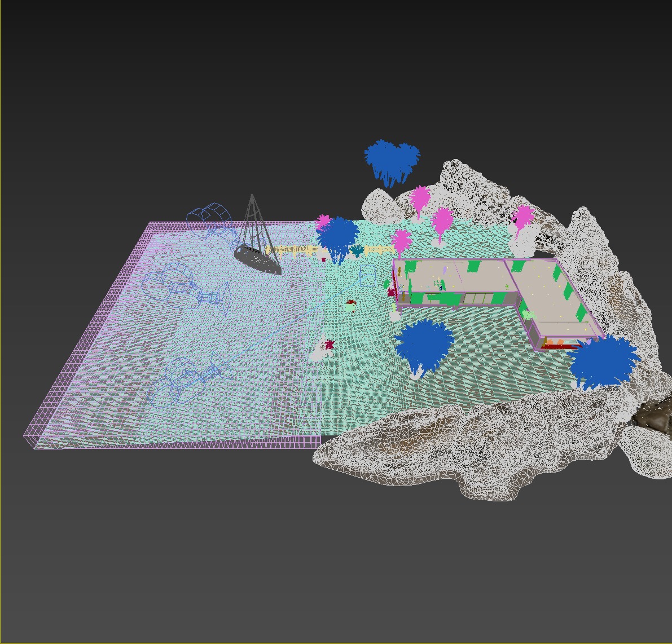Viewport: 672px width, 644px height.
Task: Select the round boulder beside the floating blue trees
Action: (380, 206)
